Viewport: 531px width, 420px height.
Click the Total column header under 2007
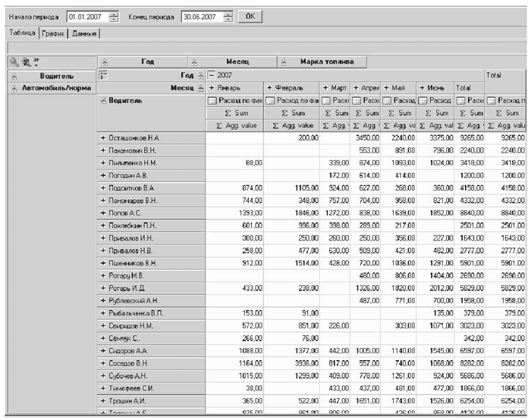(x=469, y=88)
